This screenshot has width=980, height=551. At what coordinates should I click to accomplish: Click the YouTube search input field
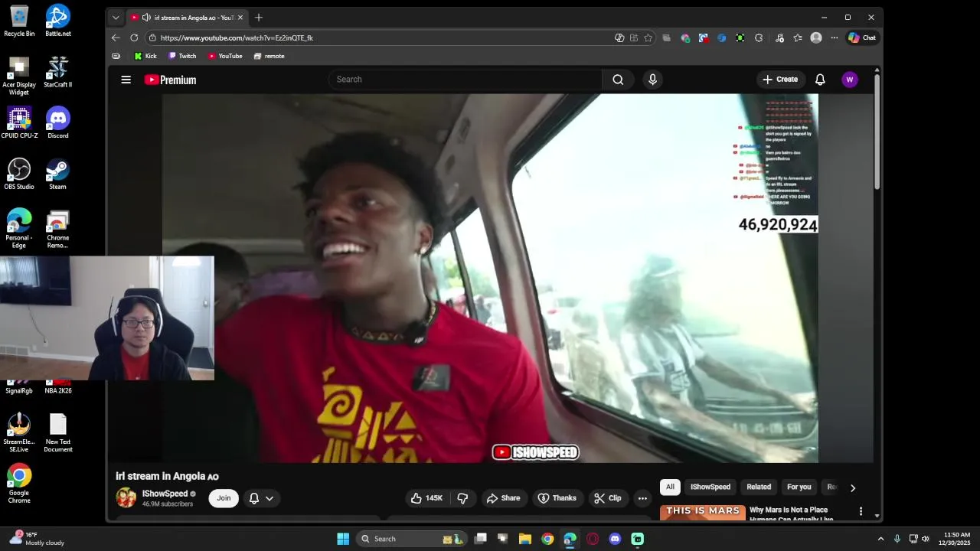tap(465, 80)
